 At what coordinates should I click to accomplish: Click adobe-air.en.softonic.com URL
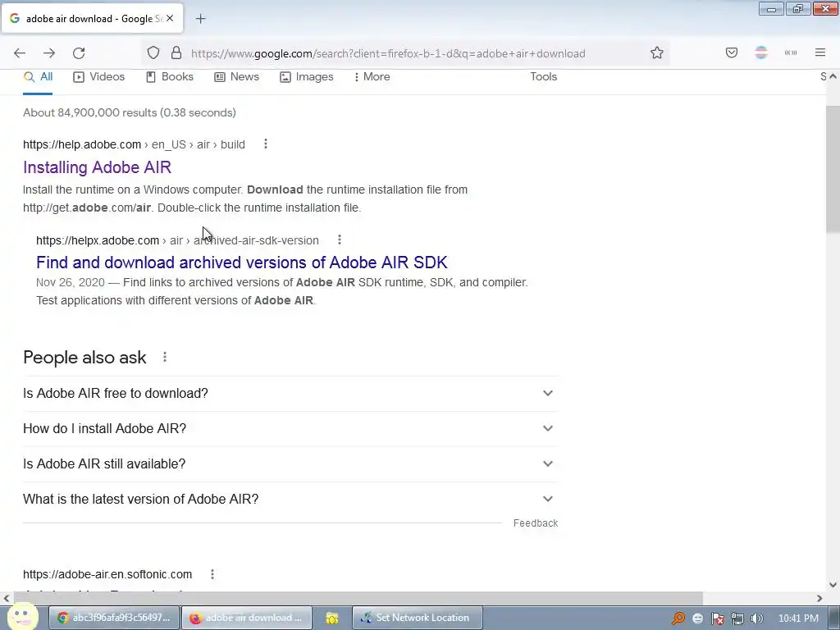pyautogui.click(x=107, y=574)
